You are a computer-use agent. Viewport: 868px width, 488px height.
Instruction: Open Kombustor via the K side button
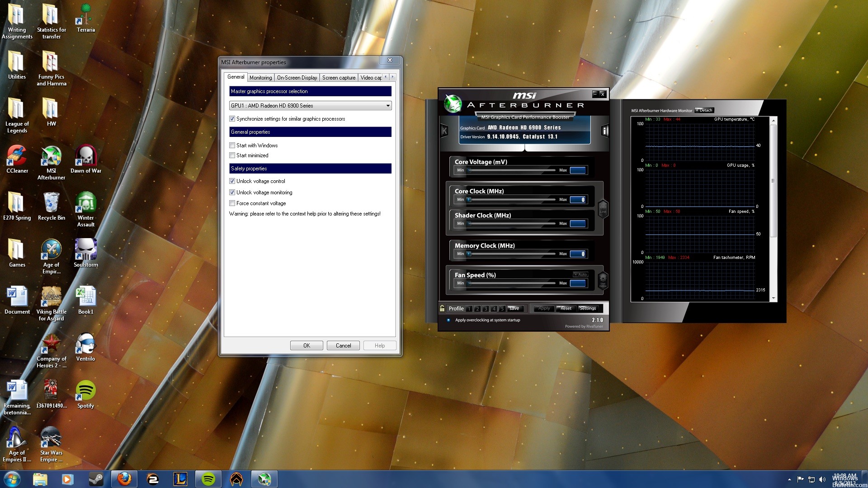[444, 131]
